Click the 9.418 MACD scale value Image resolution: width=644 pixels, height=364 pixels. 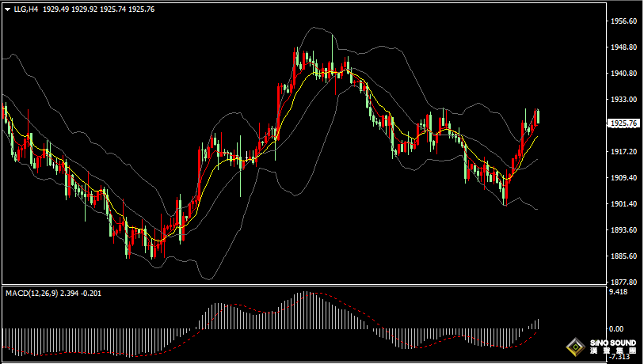617,291
